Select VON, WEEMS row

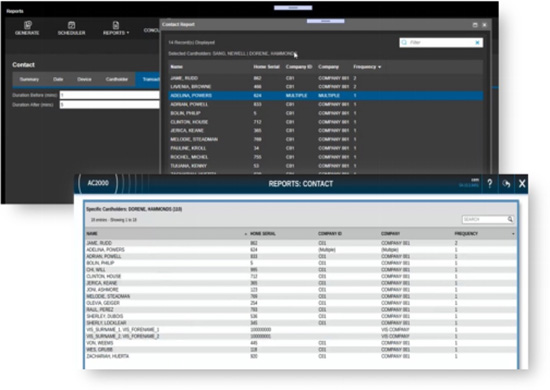[301, 343]
